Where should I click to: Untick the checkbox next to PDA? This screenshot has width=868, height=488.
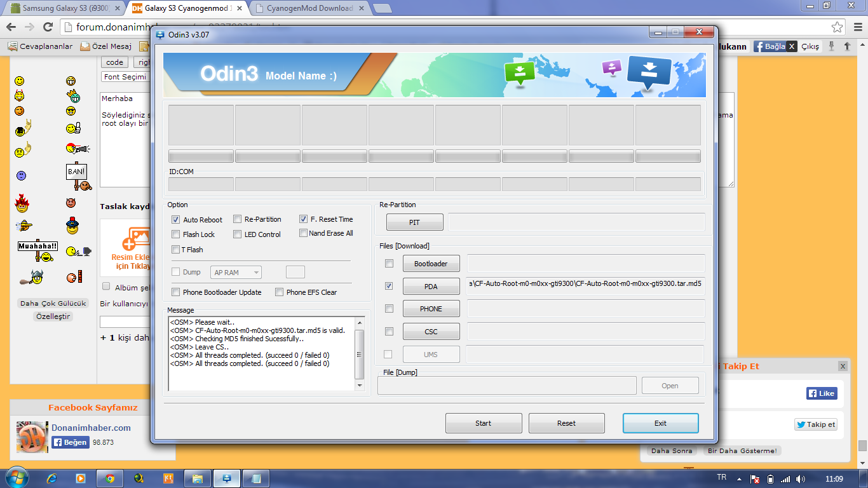point(389,286)
